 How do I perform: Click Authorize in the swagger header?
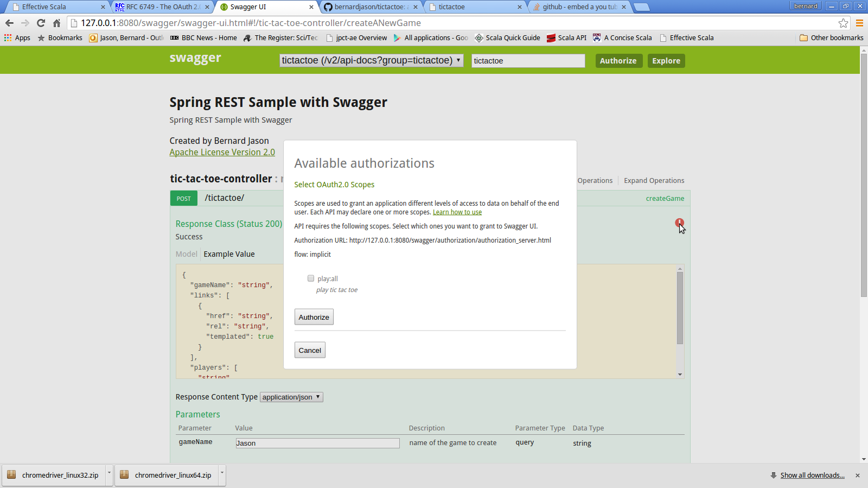pos(618,61)
